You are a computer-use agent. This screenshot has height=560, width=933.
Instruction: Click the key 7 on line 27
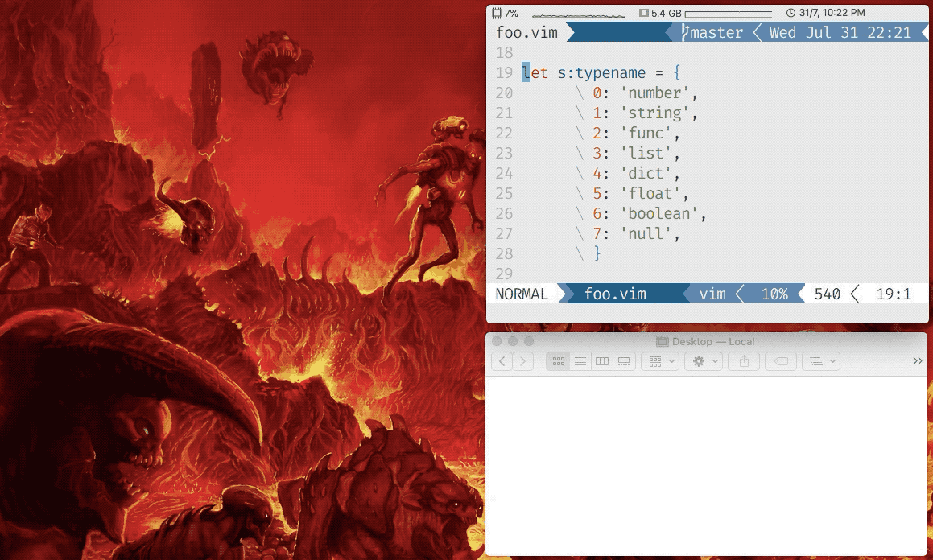[597, 233]
